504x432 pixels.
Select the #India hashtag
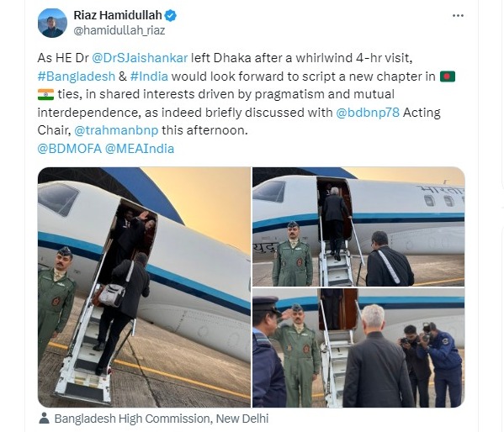pos(149,76)
